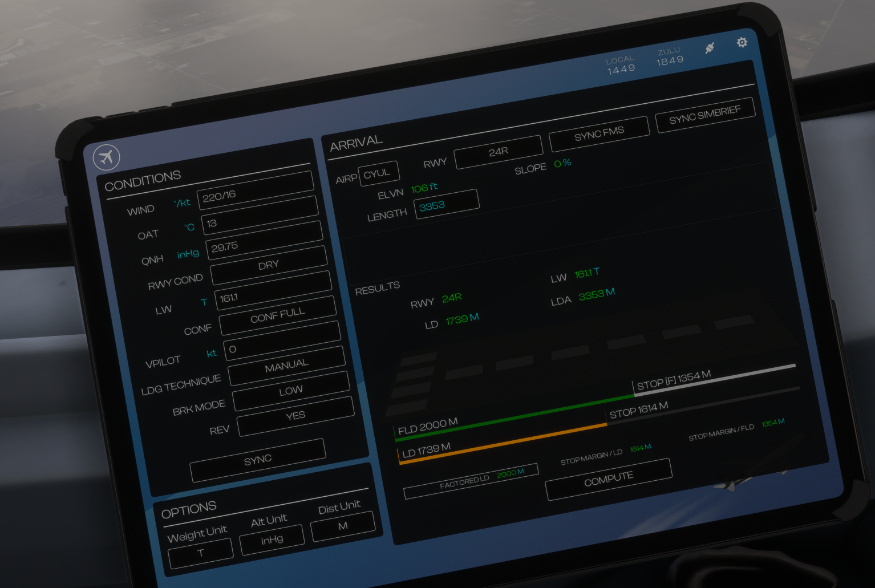Open arrival runway selector showing 24R

[x=498, y=152]
